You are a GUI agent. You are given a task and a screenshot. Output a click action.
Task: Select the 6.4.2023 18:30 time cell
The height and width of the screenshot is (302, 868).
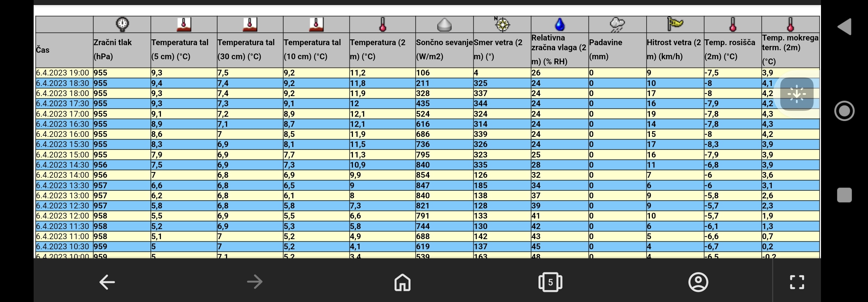64,83
